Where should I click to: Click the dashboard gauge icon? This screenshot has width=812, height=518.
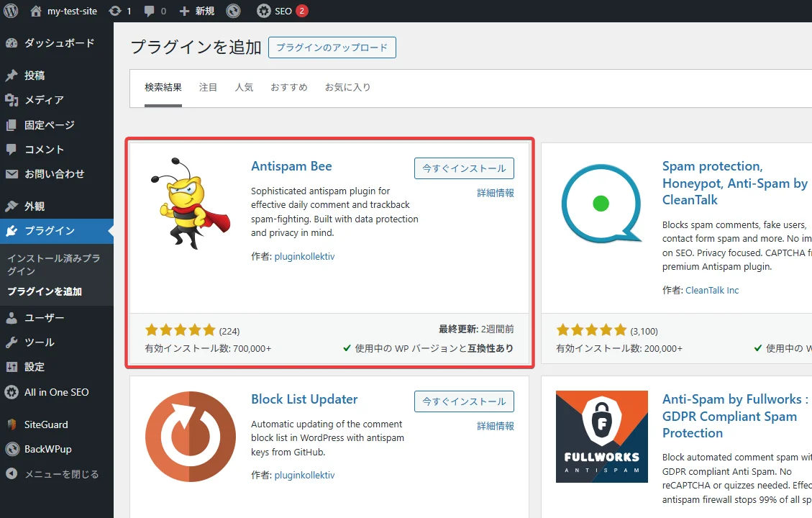(12, 43)
